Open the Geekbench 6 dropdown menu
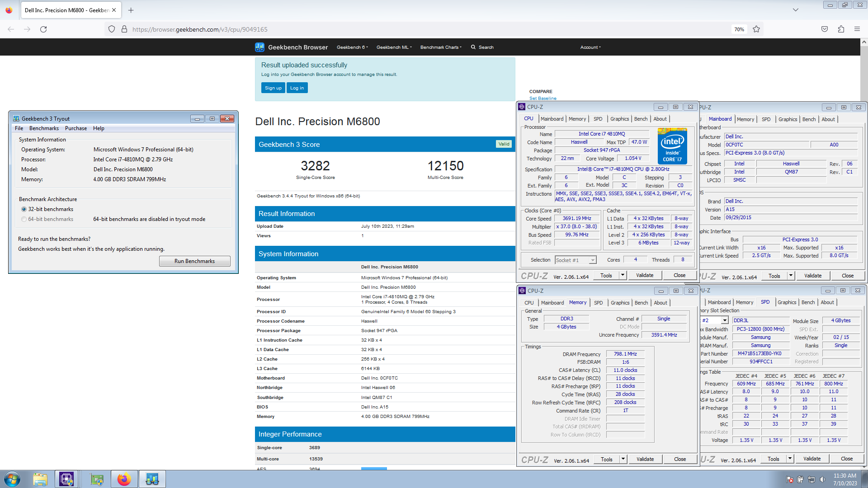This screenshot has height=488, width=868. pos(352,47)
